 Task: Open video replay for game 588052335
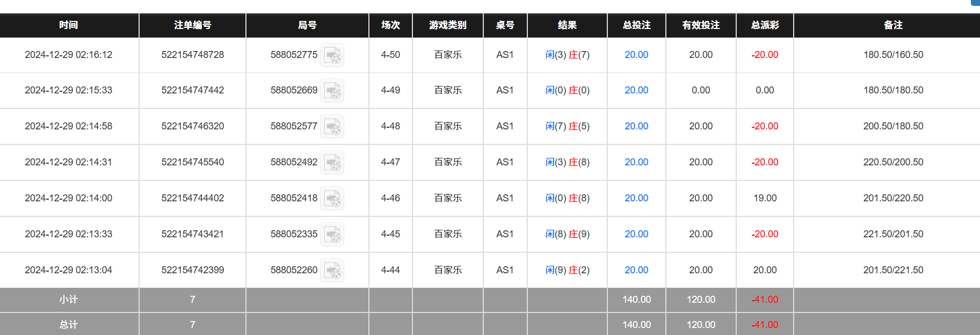click(332, 234)
